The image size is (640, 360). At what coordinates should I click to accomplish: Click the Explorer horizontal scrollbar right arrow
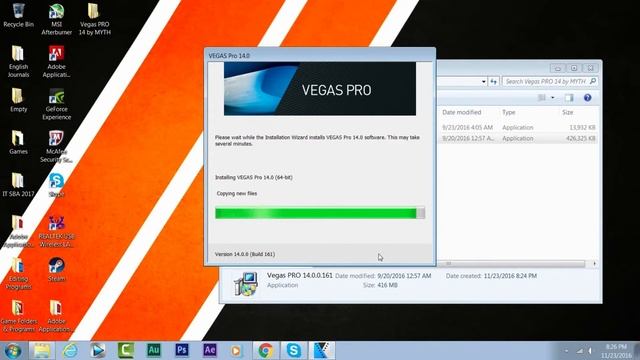coord(594,264)
